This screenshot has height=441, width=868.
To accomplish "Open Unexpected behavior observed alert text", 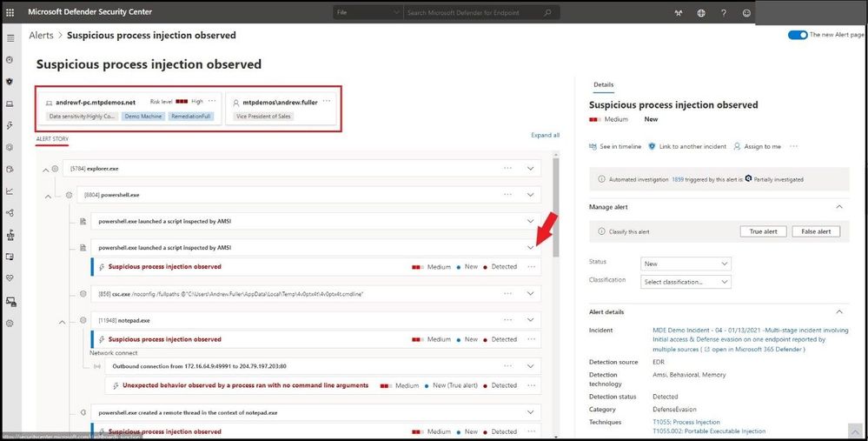I will 245,385.
